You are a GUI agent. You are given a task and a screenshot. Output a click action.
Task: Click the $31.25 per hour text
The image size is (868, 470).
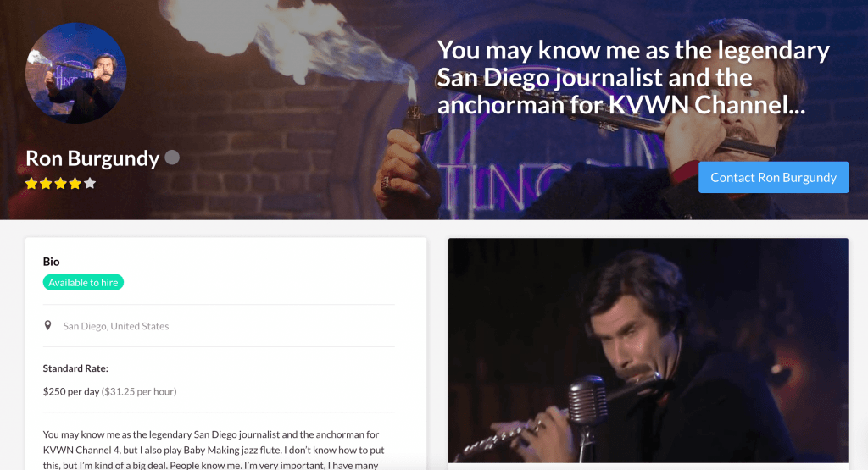139,391
